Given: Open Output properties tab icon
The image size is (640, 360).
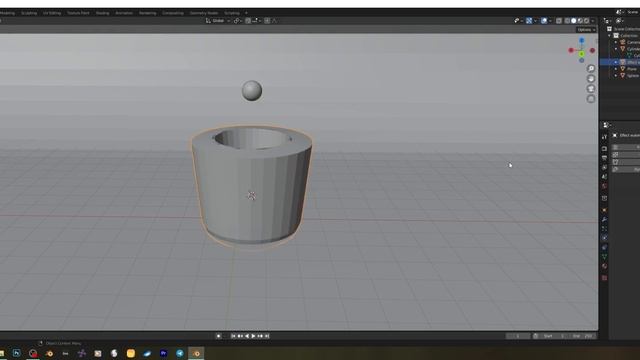Looking at the screenshot, I should coord(604,158).
